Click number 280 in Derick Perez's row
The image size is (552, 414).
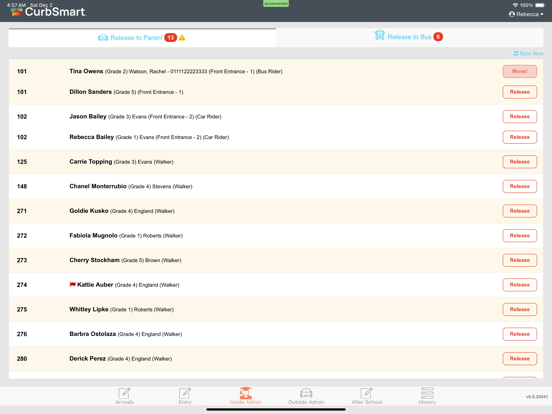pyautogui.click(x=22, y=359)
